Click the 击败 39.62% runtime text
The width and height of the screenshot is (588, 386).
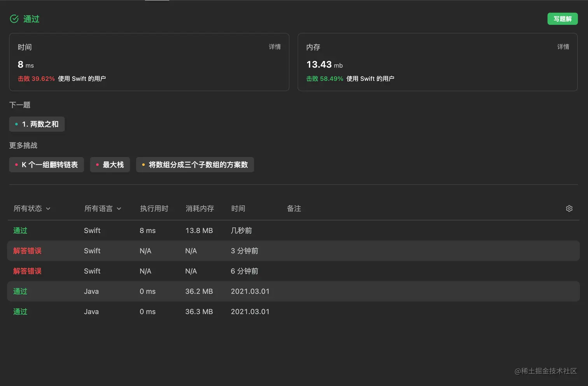click(36, 79)
